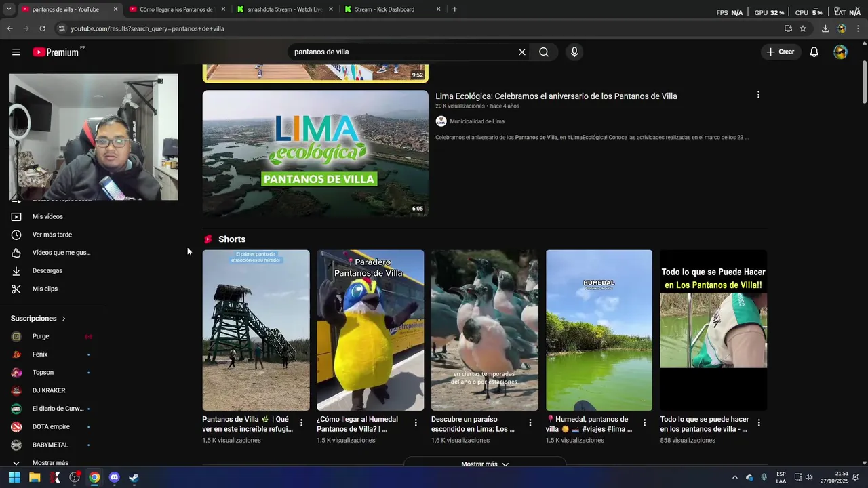
Task: Play Lima Ecológica Pantanos de Villa thumbnail
Action: click(315, 154)
